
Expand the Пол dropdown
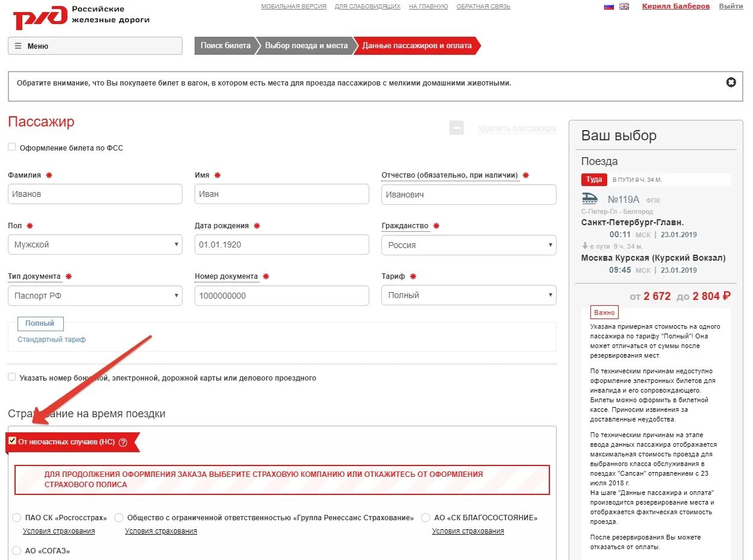[95, 244]
